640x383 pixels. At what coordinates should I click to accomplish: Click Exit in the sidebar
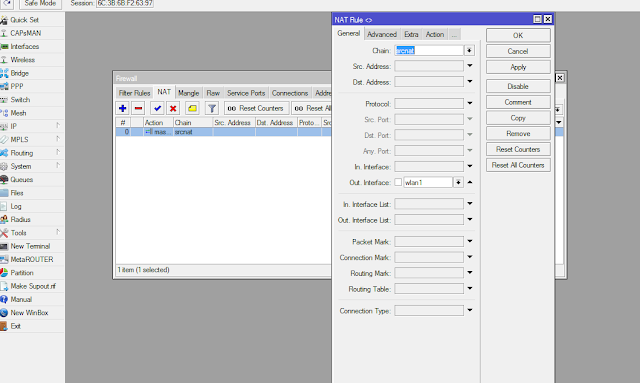pyautogui.click(x=16, y=326)
